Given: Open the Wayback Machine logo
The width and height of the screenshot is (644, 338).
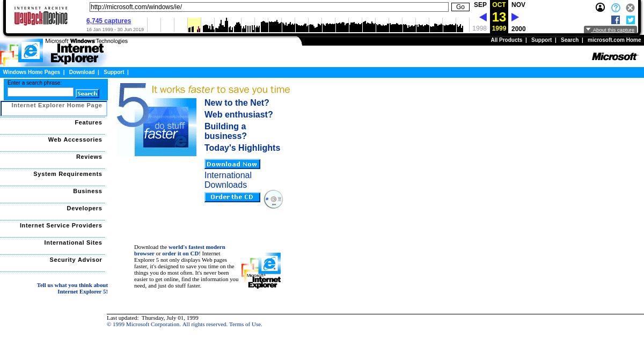Looking at the screenshot, I should point(41,16).
